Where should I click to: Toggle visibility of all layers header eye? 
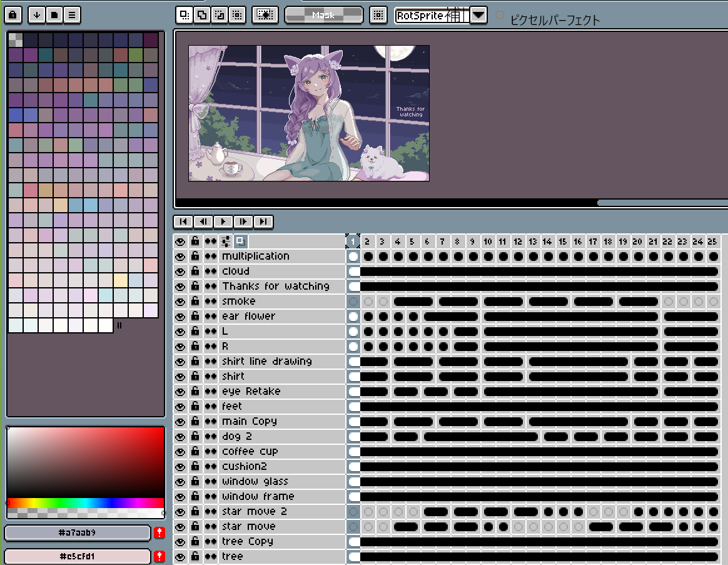pos(180,241)
